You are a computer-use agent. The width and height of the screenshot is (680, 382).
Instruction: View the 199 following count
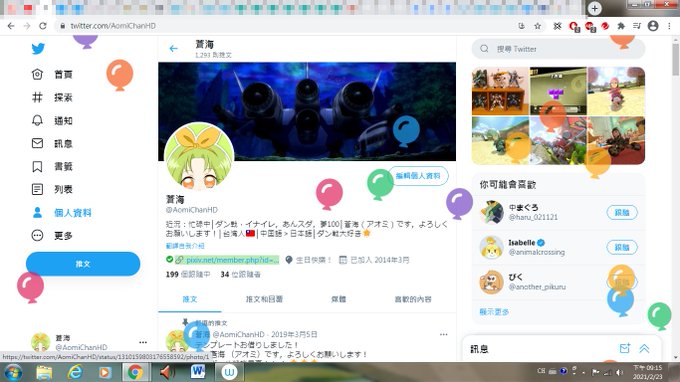[x=188, y=274]
